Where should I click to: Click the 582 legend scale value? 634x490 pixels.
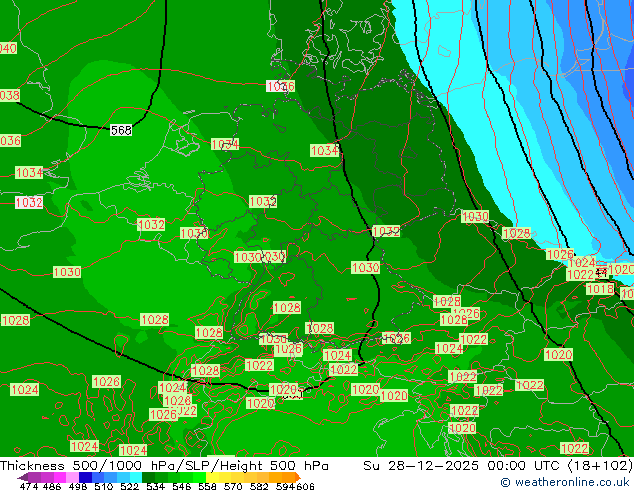tap(259, 486)
